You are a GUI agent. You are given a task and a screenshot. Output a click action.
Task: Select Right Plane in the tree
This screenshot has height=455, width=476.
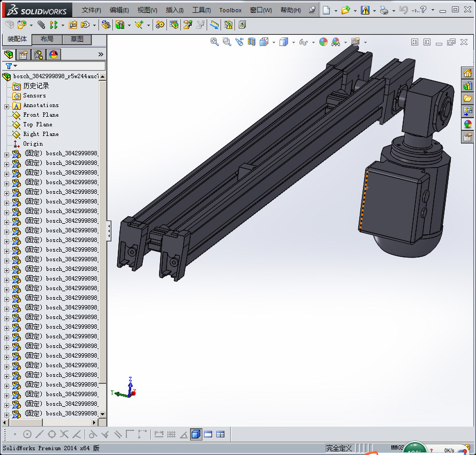[41, 134]
